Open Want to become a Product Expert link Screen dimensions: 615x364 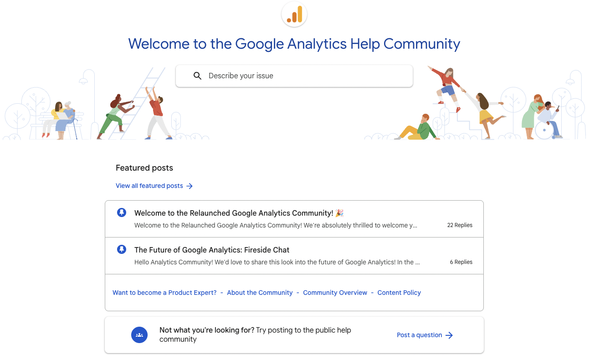coord(164,293)
